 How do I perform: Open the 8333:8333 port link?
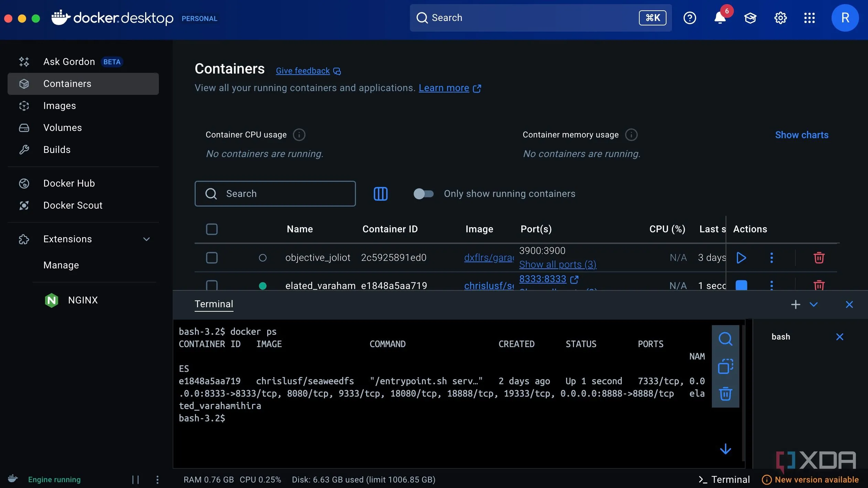(543, 279)
